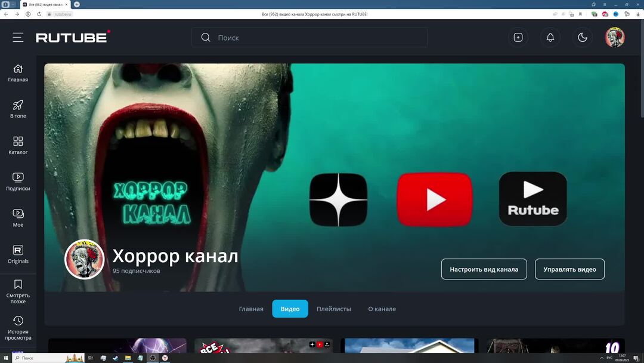Click Настроить вид канала button

coord(484,269)
